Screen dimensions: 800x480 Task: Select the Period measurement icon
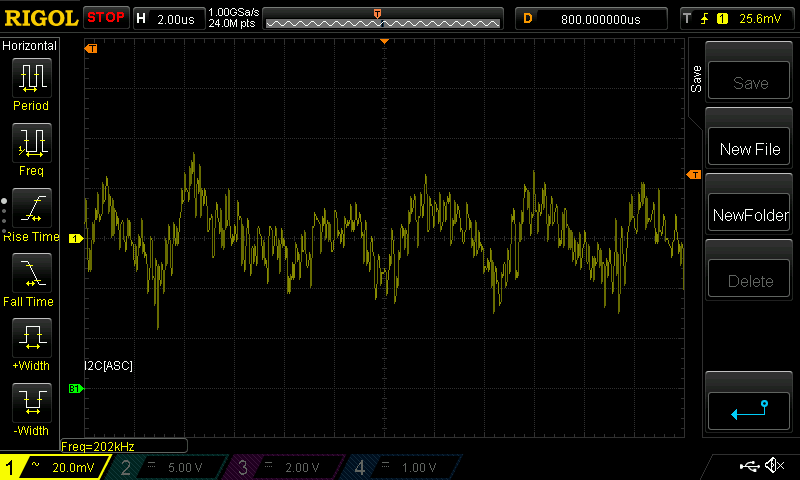click(x=31, y=77)
